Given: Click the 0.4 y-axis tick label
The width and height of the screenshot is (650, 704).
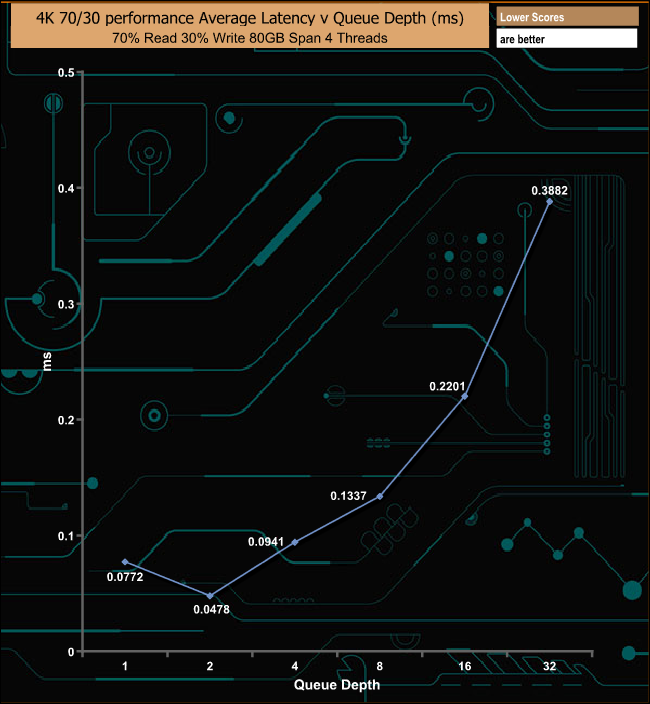Looking at the screenshot, I should (x=66, y=189).
